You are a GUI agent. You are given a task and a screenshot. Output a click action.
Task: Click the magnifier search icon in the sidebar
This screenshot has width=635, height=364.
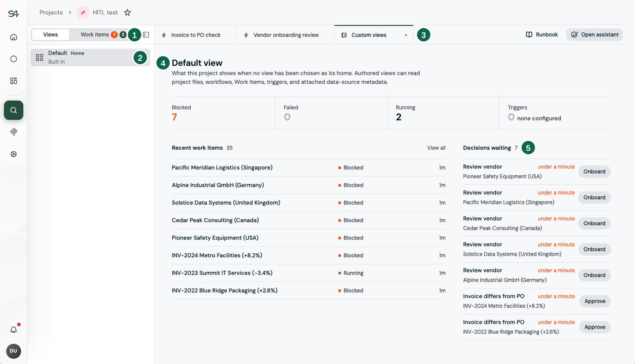14,110
